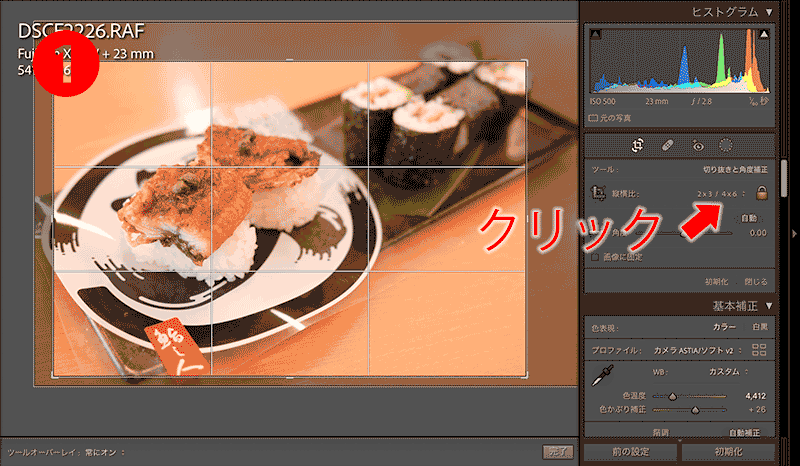Click the 切り抜きと角度補正 tool name text
800x466 pixels.
[735, 169]
